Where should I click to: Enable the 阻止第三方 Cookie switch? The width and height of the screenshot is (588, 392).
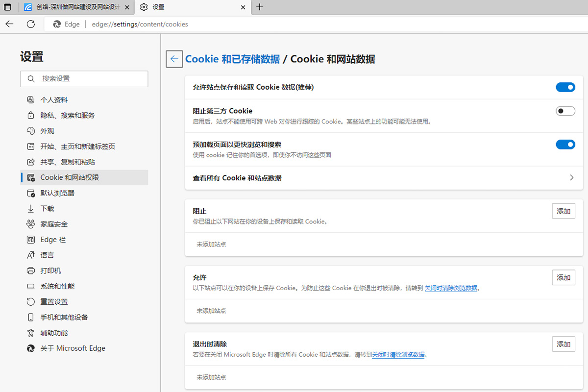click(565, 111)
